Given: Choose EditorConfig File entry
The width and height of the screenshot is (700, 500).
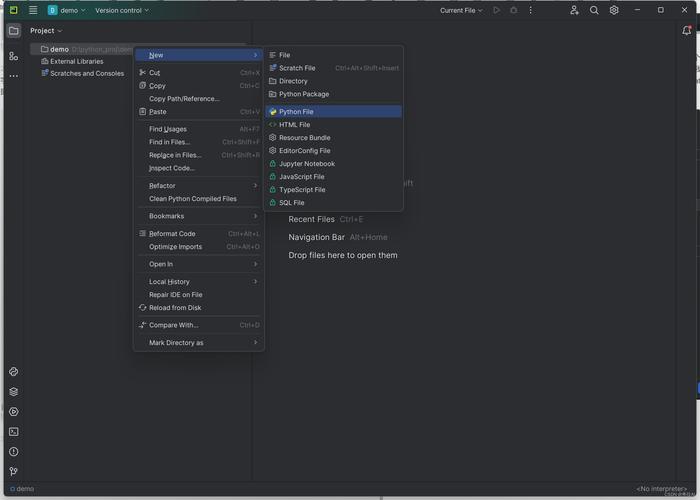Looking at the screenshot, I should [333, 151].
